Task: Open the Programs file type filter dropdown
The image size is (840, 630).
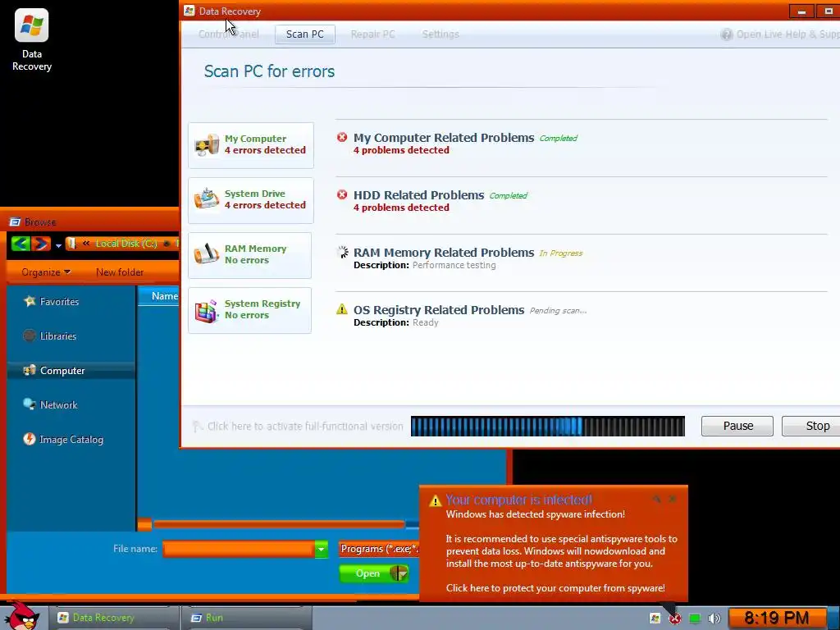Action: coord(379,549)
